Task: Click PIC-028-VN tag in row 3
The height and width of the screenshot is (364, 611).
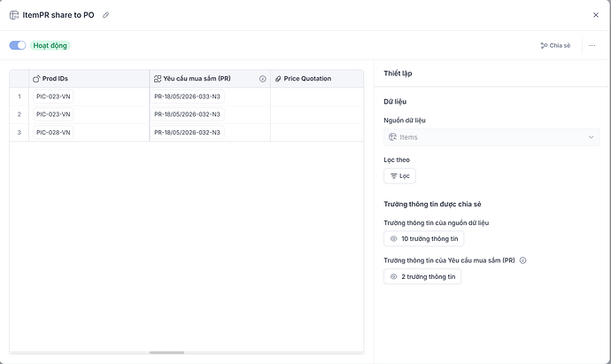Action: click(53, 133)
